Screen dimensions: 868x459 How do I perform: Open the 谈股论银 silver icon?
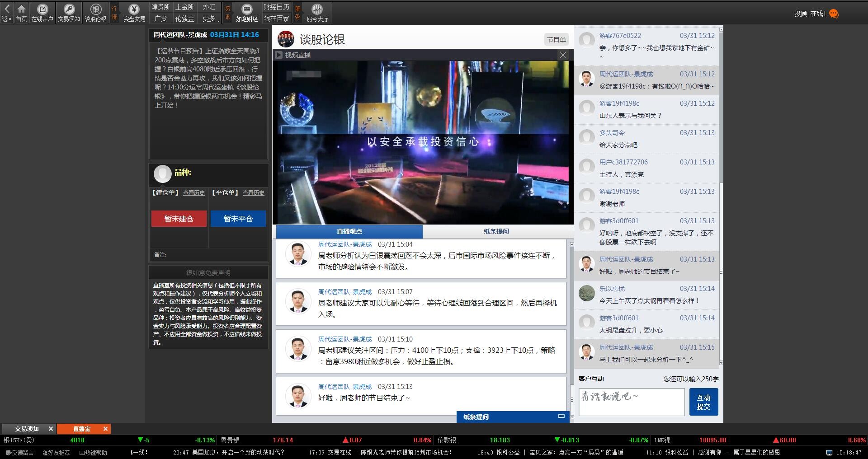tap(95, 13)
